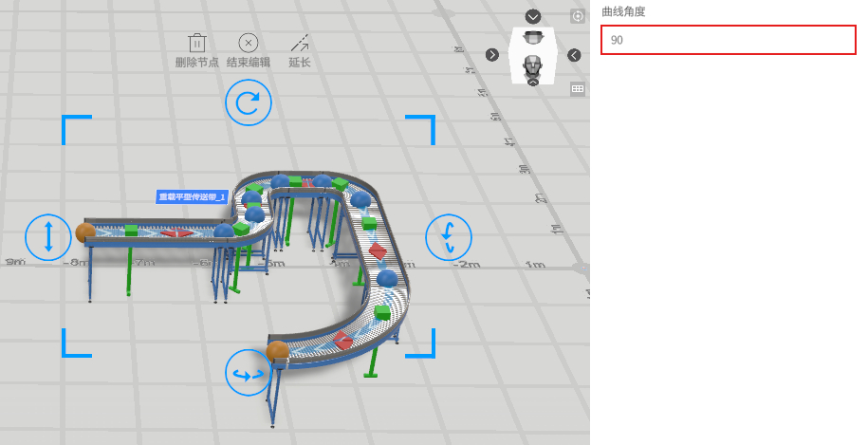Click the small up chevron under the head
This screenshot has height=445, width=868.
tap(532, 82)
